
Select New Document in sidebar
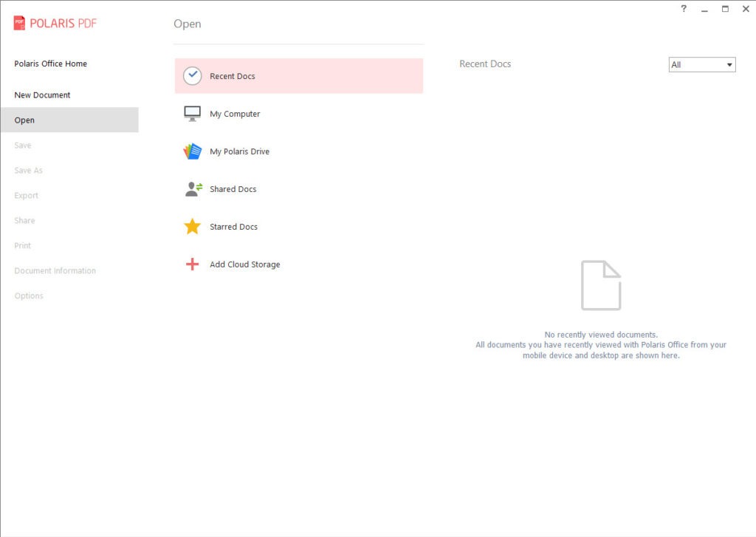click(42, 95)
